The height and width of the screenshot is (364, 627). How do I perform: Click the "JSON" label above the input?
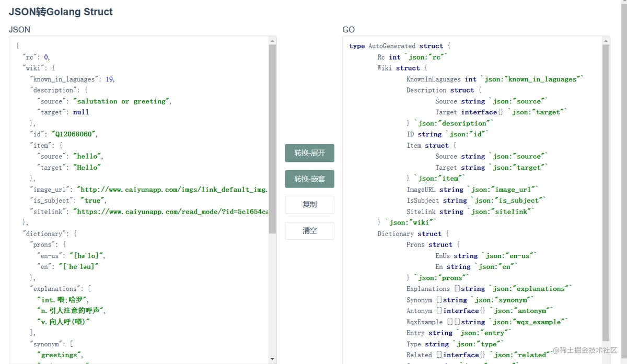[x=19, y=30]
